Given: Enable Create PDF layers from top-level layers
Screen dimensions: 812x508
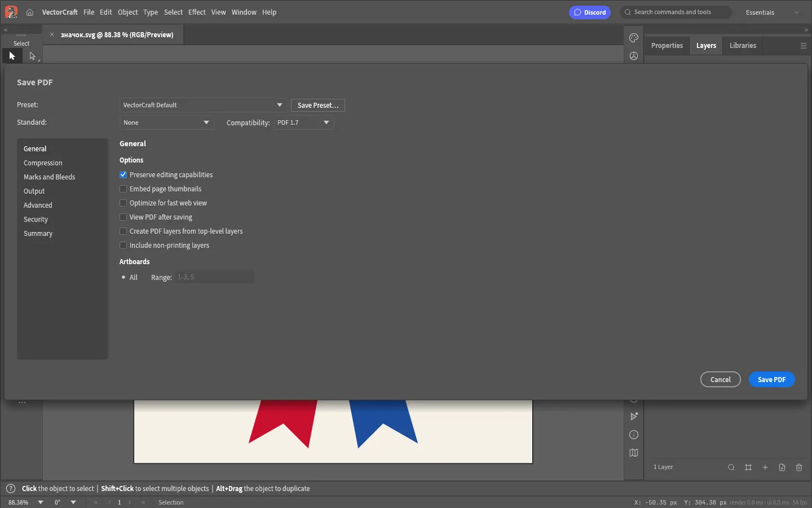Looking at the screenshot, I should 123,231.
